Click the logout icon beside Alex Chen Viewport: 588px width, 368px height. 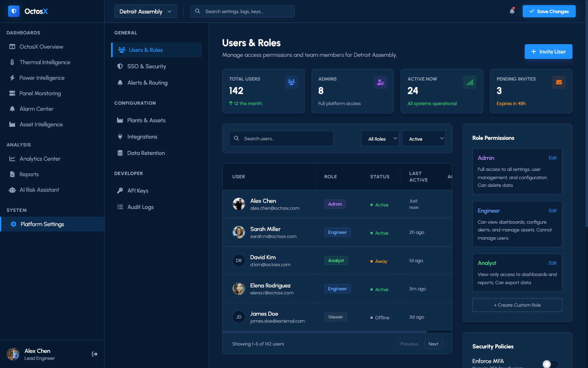(x=95, y=354)
